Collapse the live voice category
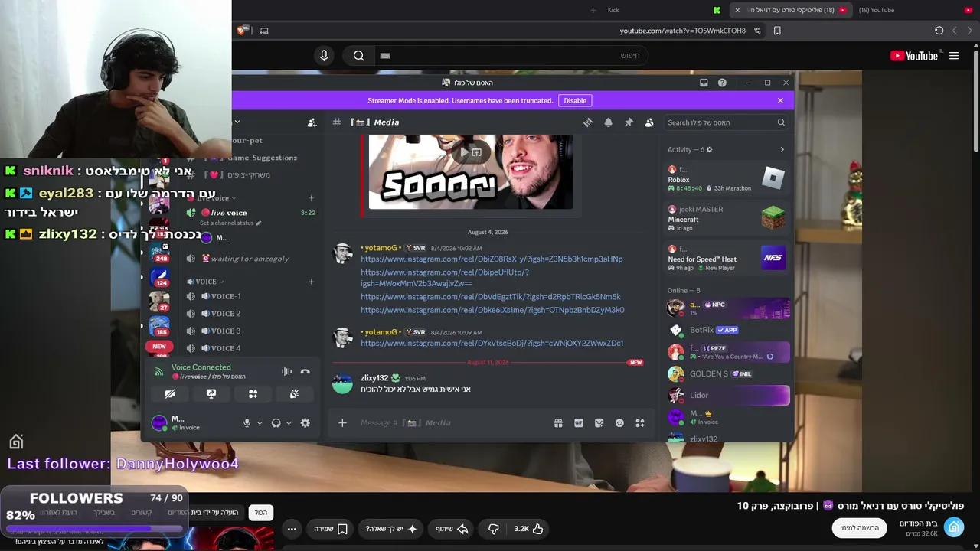The height and width of the screenshot is (551, 980). point(212,198)
